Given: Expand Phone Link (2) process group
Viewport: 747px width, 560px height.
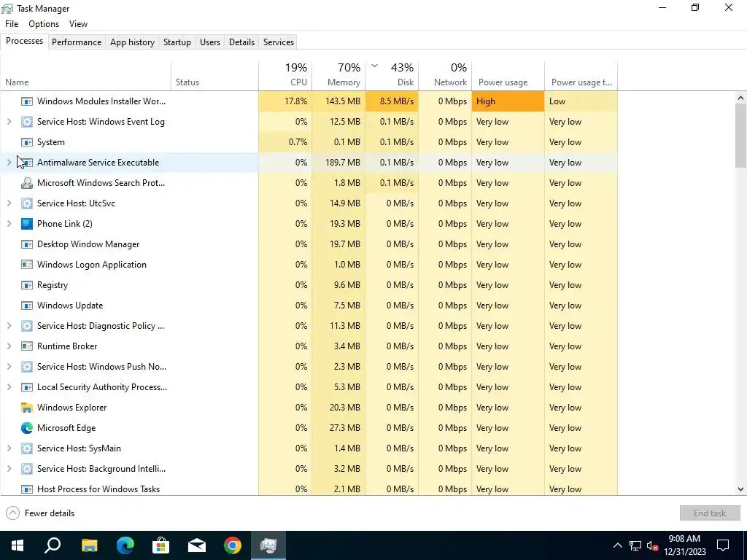Looking at the screenshot, I should [9, 224].
